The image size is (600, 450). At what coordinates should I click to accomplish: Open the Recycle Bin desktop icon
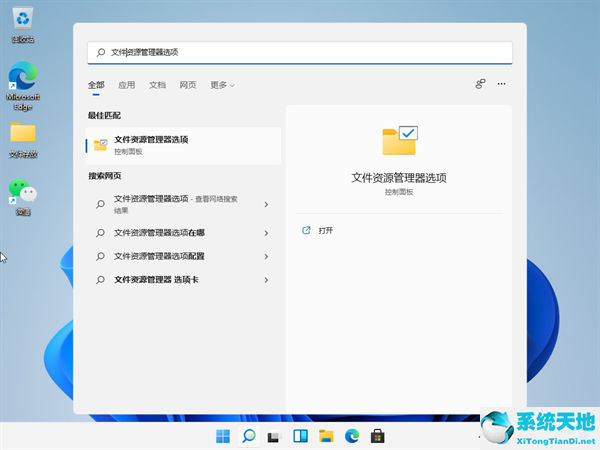(x=23, y=24)
